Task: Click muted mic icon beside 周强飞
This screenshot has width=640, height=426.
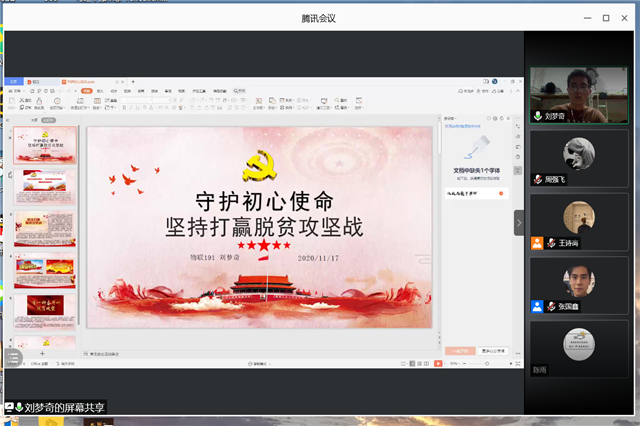Action: 537,179
